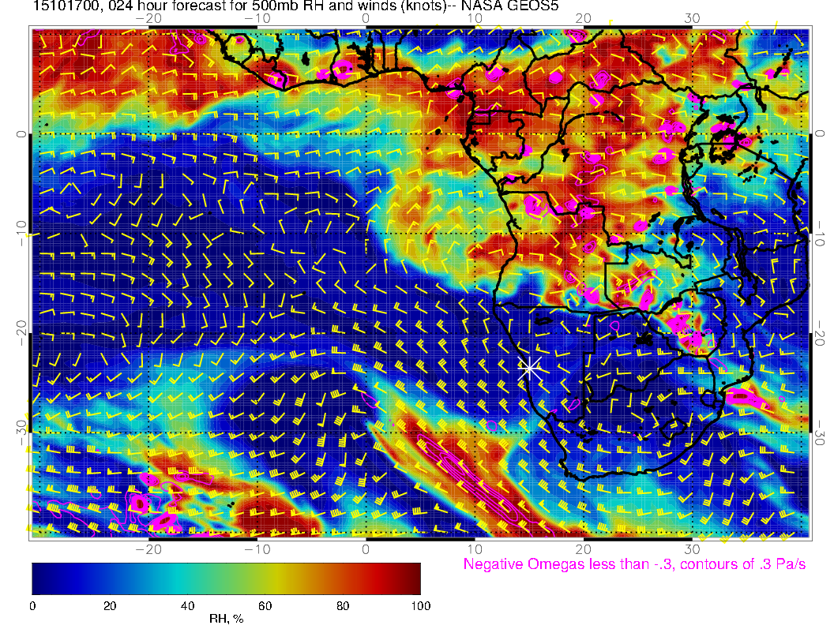Click the bottom longitude axis label '0'
This screenshot has width=834, height=644.
pyautogui.click(x=366, y=549)
